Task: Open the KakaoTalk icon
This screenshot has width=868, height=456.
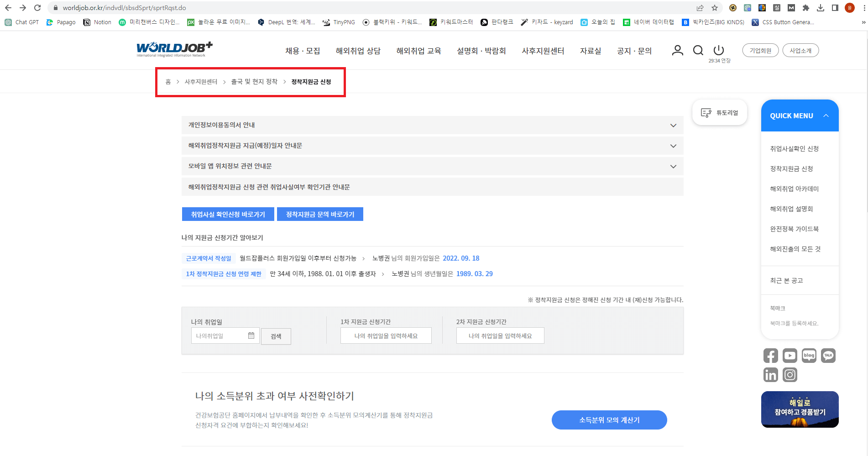Action: coord(828,356)
